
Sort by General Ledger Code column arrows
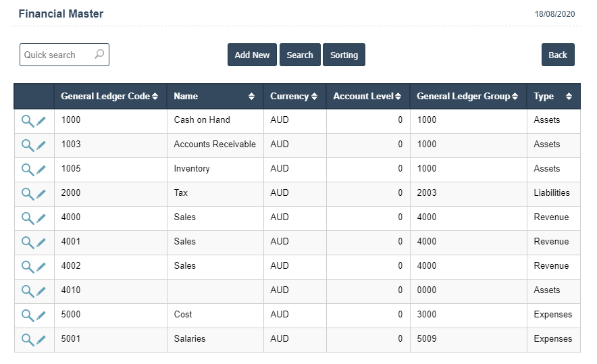(155, 97)
